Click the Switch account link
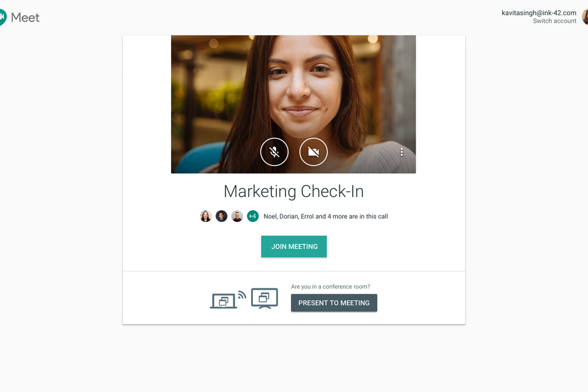The height and width of the screenshot is (392, 588). [554, 21]
